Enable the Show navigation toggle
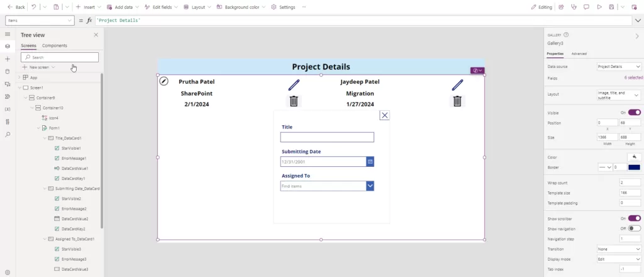 tap(634, 228)
